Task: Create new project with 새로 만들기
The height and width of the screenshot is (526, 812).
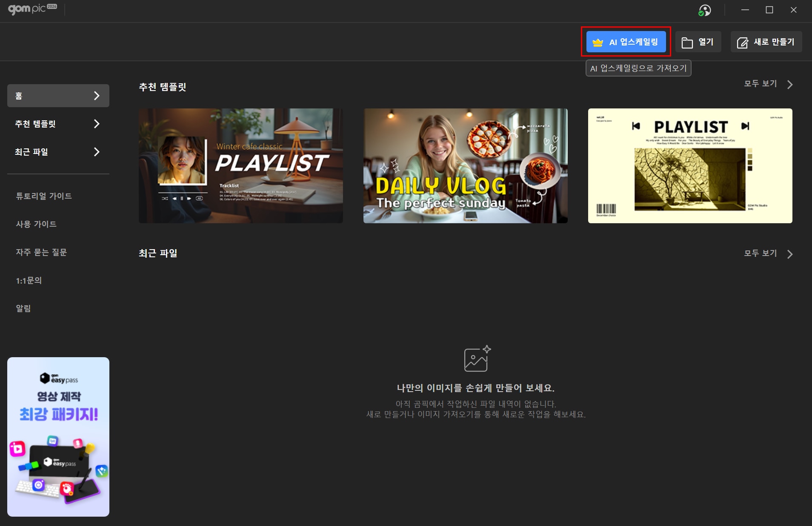Action: tap(766, 42)
